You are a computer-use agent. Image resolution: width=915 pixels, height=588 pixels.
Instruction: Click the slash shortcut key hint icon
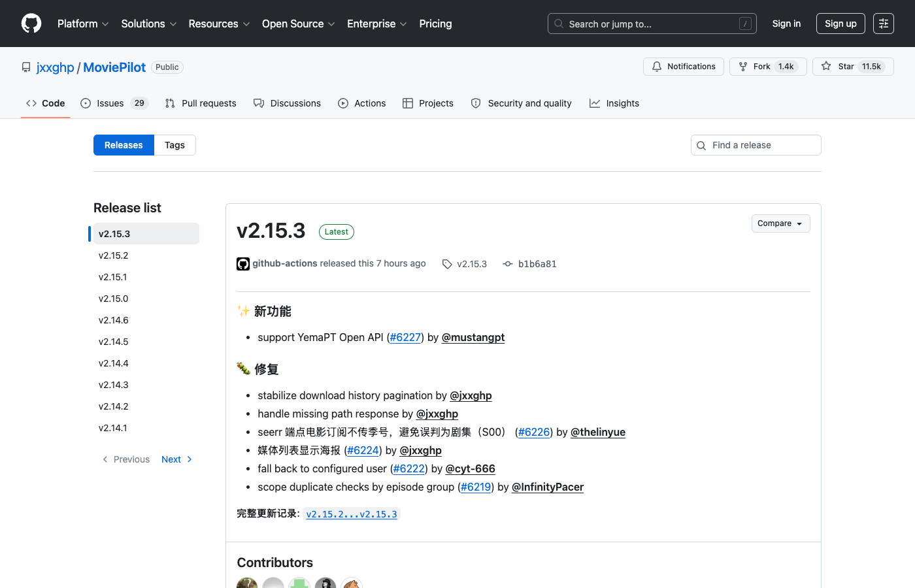pyautogui.click(x=745, y=24)
